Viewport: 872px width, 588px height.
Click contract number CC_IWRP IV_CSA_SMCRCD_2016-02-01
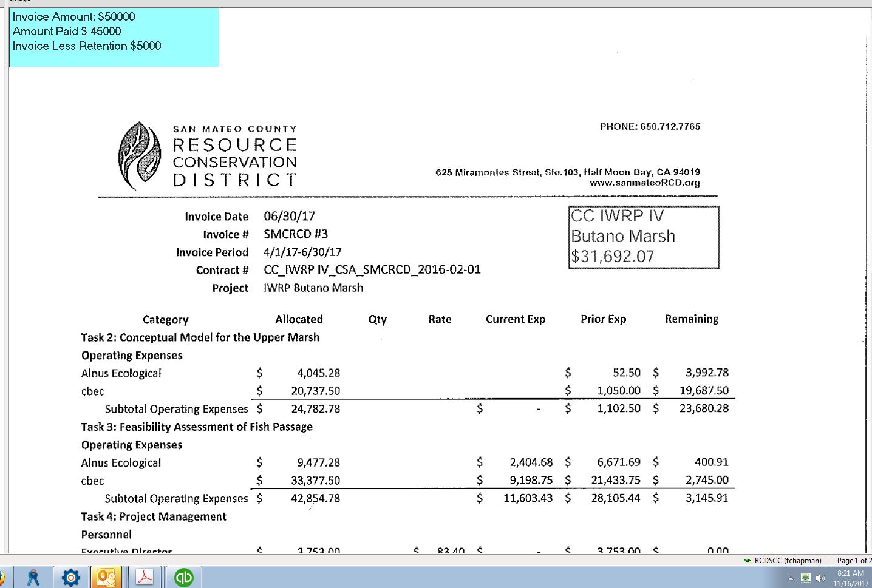(372, 269)
